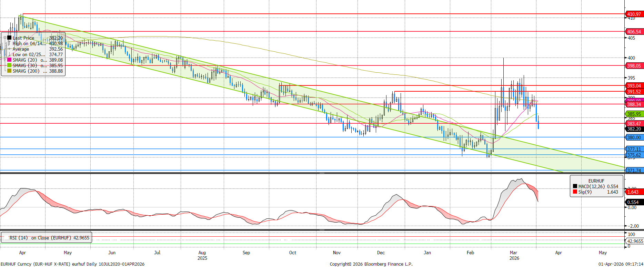Click the black Last Price color swatch
644x267 pixels.
point(9,38)
